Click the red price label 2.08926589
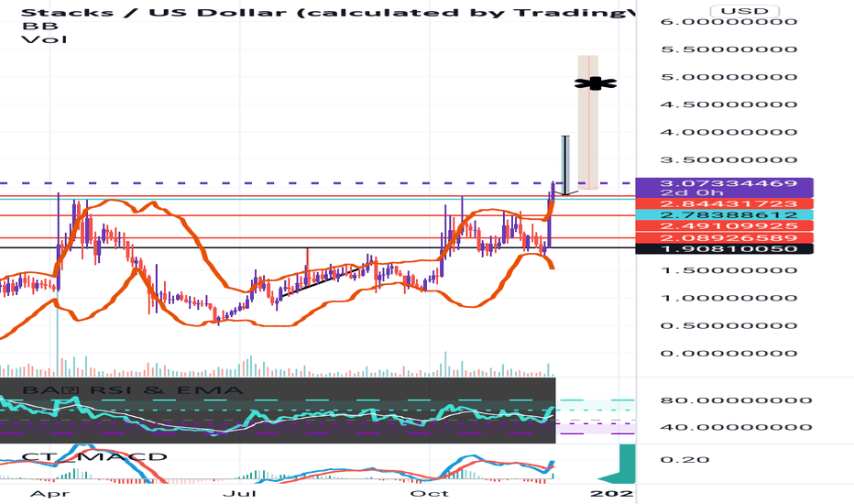Image resolution: width=854 pixels, height=504 pixels. tap(725, 237)
